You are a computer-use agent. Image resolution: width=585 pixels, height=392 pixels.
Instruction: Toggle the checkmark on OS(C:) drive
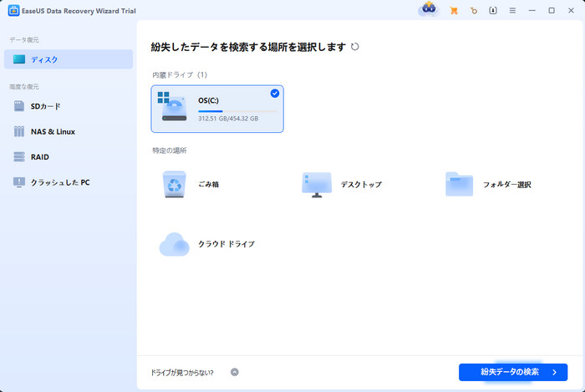275,94
